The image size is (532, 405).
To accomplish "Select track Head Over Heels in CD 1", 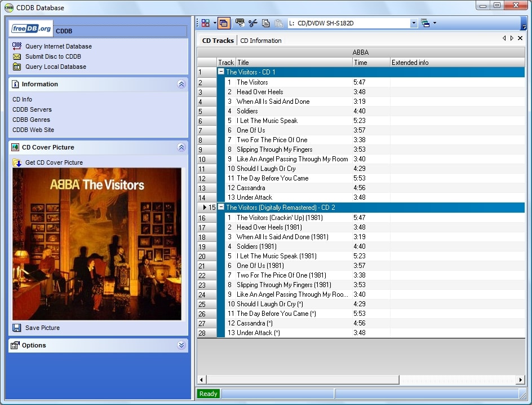I will pyautogui.click(x=260, y=92).
